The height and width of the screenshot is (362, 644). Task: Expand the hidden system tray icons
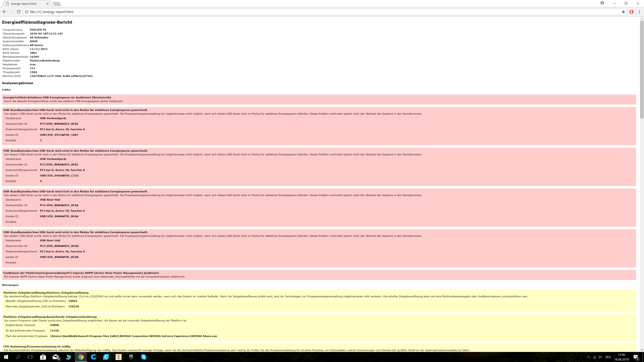588,357
